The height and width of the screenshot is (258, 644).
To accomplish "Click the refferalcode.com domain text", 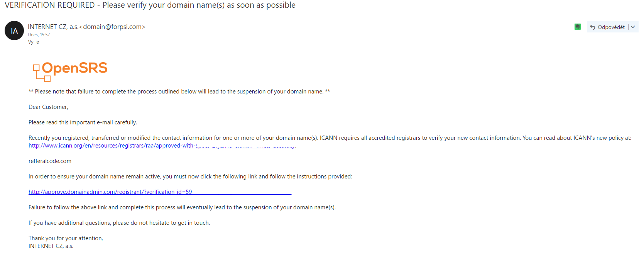I will click(x=50, y=161).
